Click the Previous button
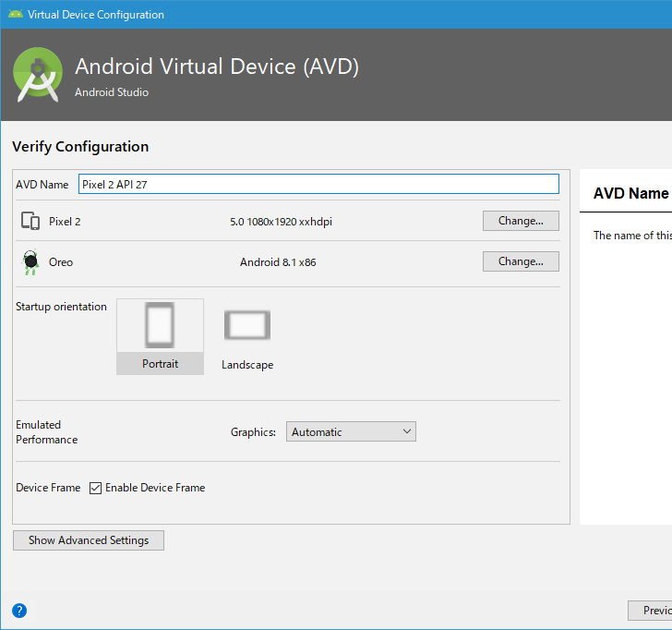 [650, 611]
